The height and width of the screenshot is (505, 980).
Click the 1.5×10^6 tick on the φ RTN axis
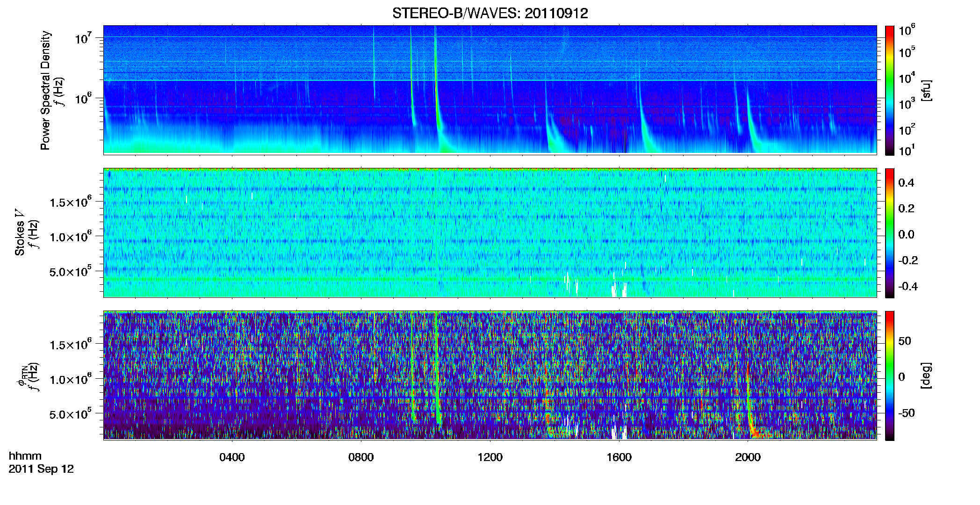[x=71, y=344]
